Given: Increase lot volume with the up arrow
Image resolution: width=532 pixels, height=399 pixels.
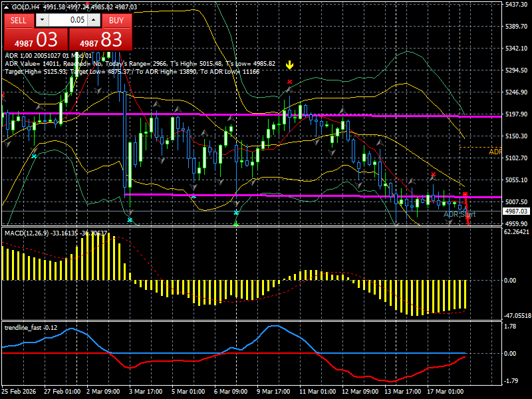Looking at the screenshot, I should click(94, 20).
